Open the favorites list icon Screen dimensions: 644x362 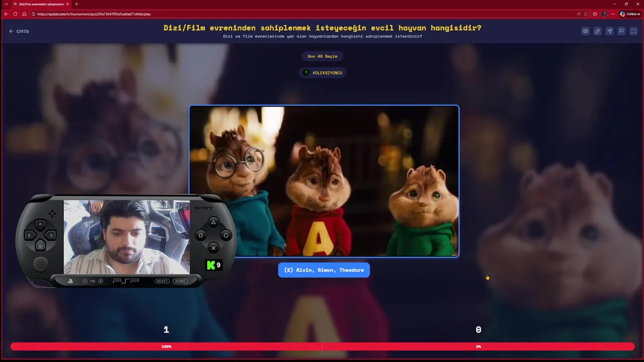tap(595, 14)
